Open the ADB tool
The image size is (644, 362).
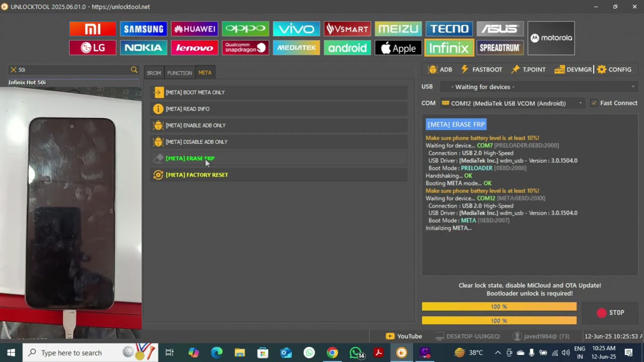pos(440,69)
